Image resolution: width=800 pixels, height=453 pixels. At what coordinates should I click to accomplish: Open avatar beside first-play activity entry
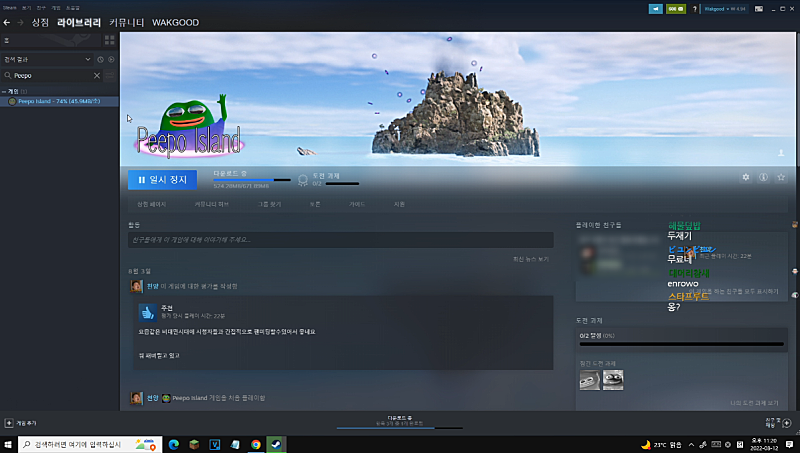pos(136,398)
